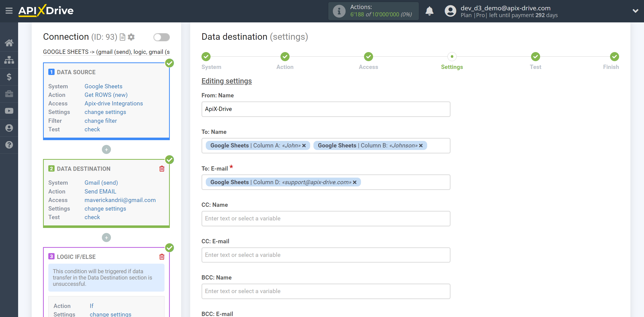This screenshot has width=644, height=317.
Task: Open the billing dollar sidebar icon
Action: (x=9, y=77)
